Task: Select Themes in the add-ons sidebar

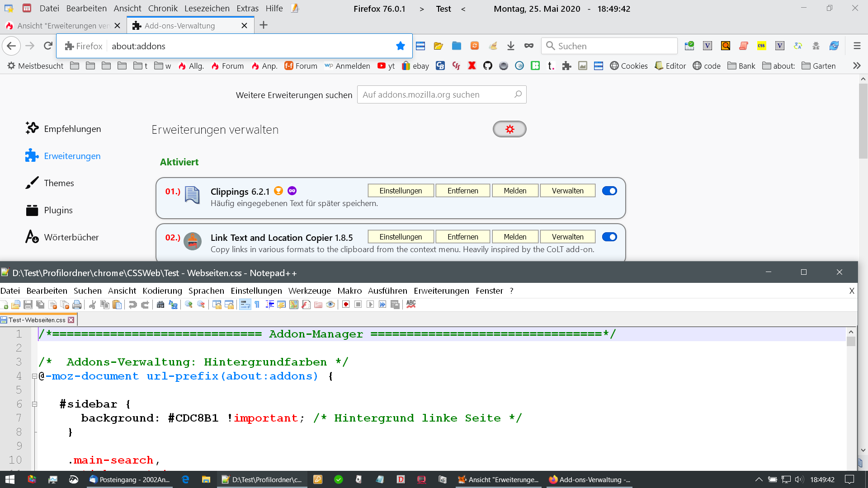Action: tap(59, 183)
